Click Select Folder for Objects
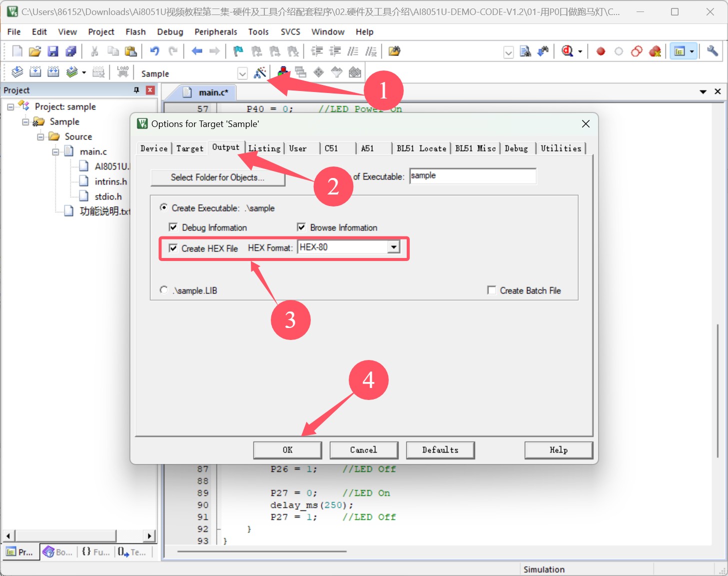728x576 pixels. click(x=218, y=177)
